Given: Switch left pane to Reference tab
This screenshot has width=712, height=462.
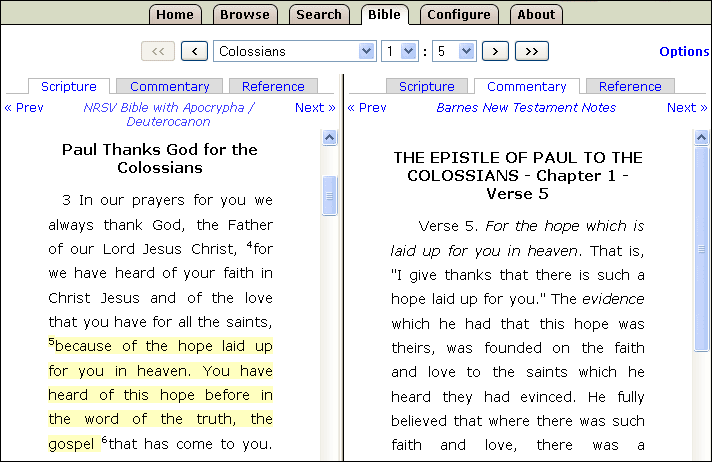Looking at the screenshot, I should pos(273,86).
